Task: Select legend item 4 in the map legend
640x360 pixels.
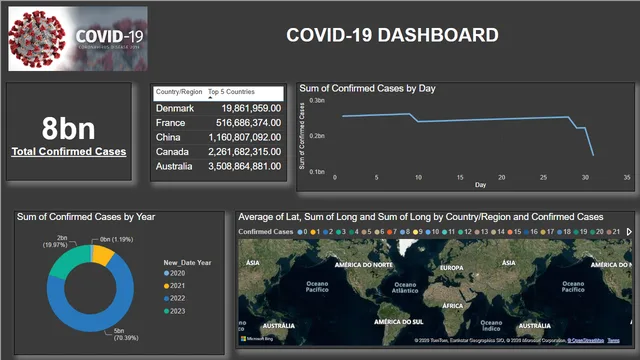Action: [x=354, y=232]
